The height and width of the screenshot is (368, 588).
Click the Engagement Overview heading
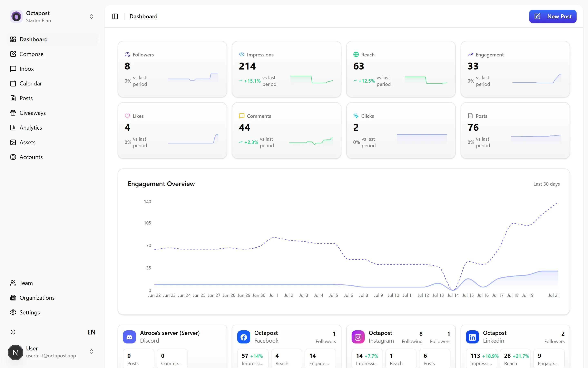(x=161, y=184)
